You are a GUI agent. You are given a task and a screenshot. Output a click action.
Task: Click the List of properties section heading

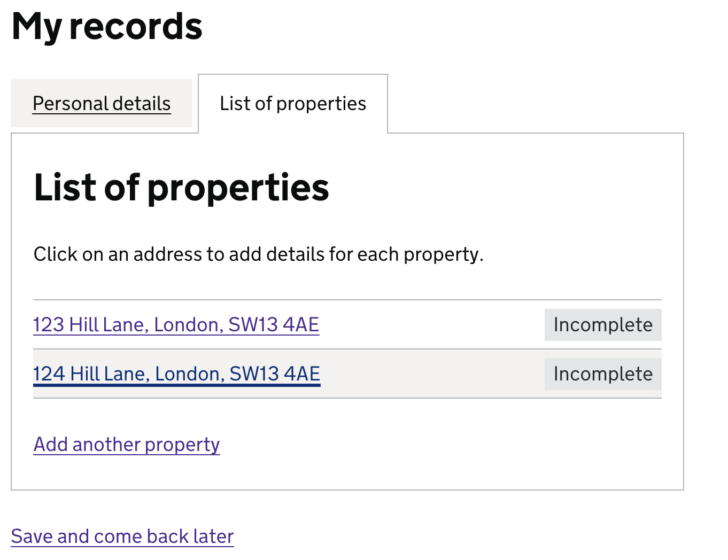point(181,187)
